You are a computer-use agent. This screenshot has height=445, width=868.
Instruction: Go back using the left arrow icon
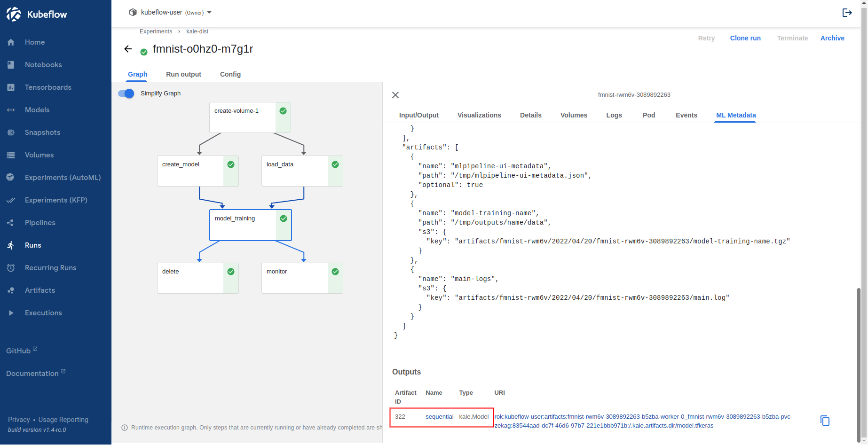[128, 49]
